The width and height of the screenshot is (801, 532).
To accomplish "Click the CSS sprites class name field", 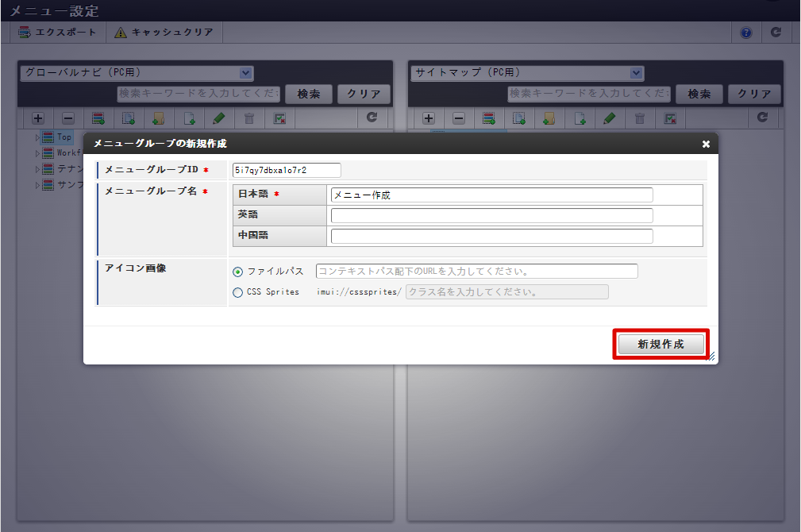I will [507, 292].
